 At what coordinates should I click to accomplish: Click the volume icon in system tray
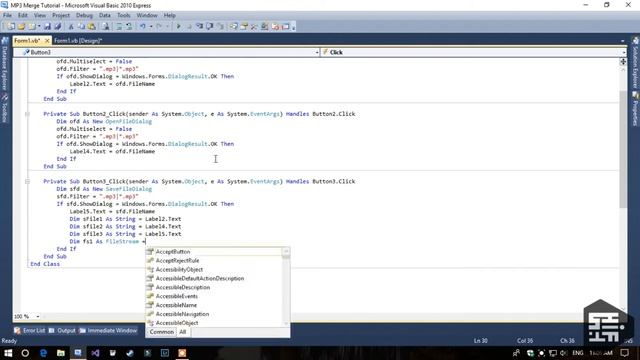pos(564,353)
